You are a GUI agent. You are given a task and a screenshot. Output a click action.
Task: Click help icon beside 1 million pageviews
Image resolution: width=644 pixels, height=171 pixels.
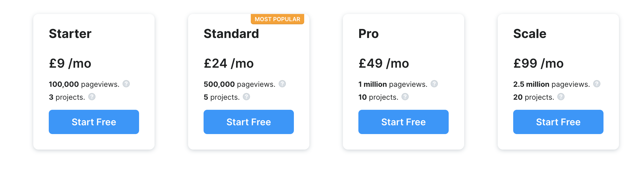(x=434, y=84)
